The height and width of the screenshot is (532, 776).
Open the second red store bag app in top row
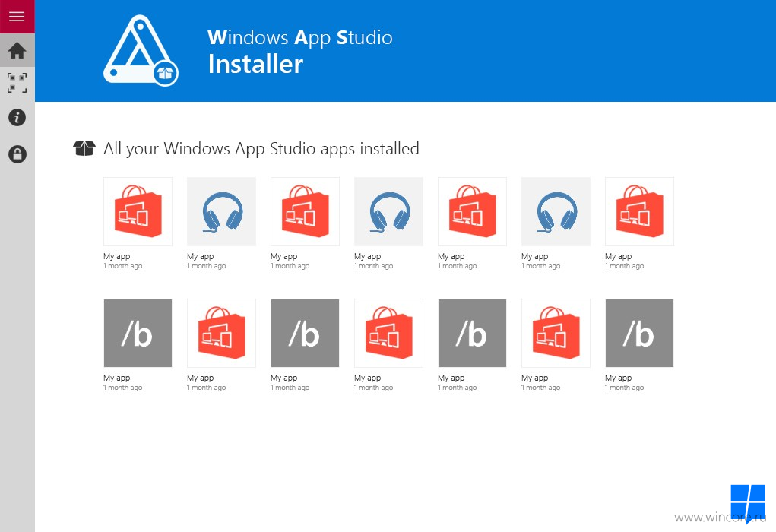305,211
